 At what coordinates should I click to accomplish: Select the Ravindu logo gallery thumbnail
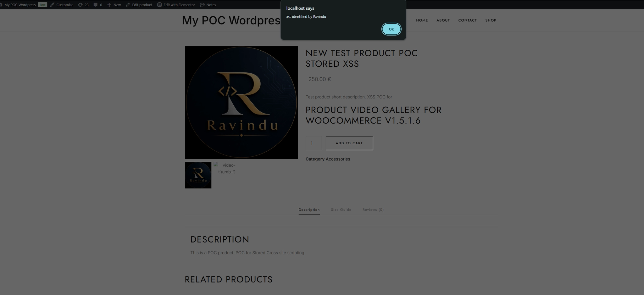198,175
